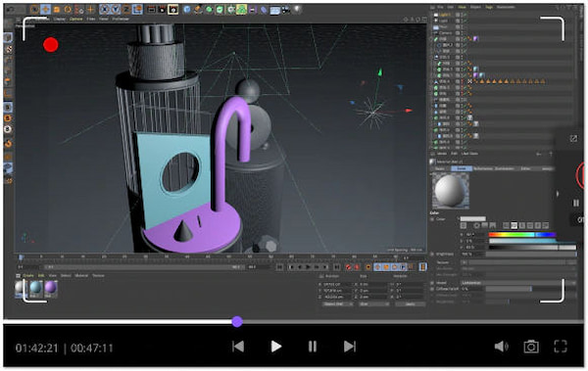
Task: Jump to end of the Cinema 4D timeline
Action: coord(337,267)
